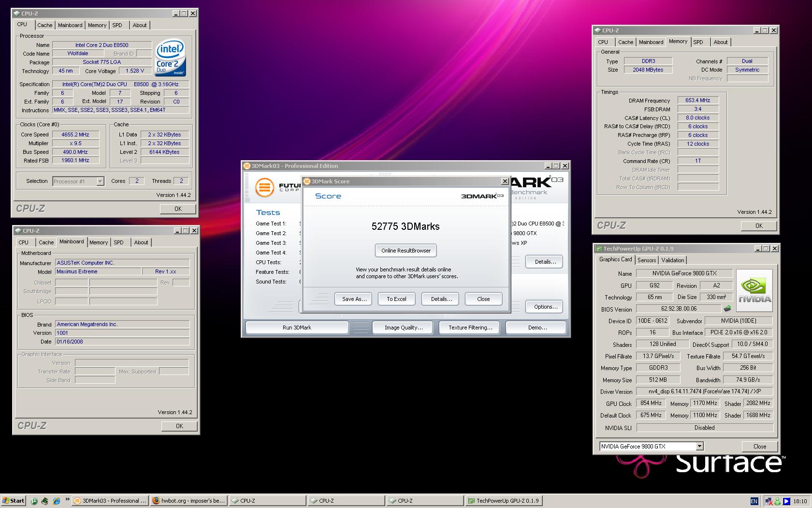Select the Graphics Card tab in GPU-Z
The image size is (812, 508).
tap(616, 259)
